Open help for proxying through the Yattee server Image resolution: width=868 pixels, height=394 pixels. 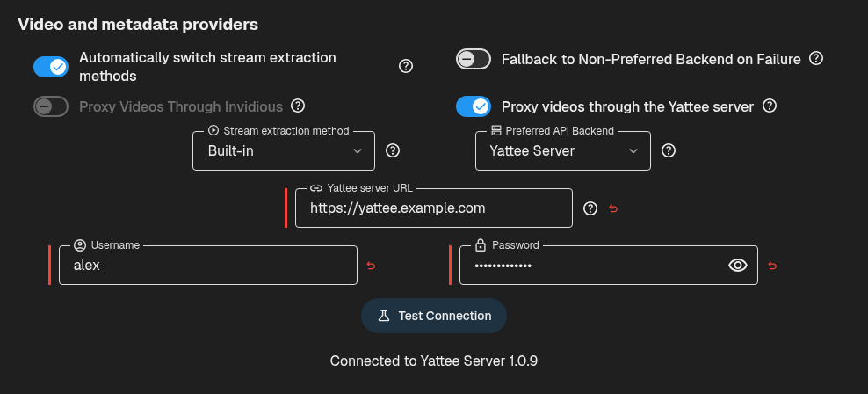pos(770,106)
